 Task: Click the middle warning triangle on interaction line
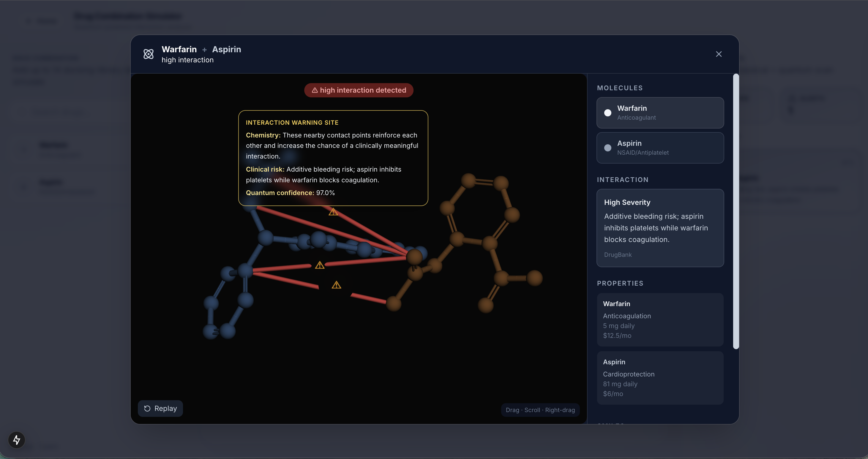319,265
